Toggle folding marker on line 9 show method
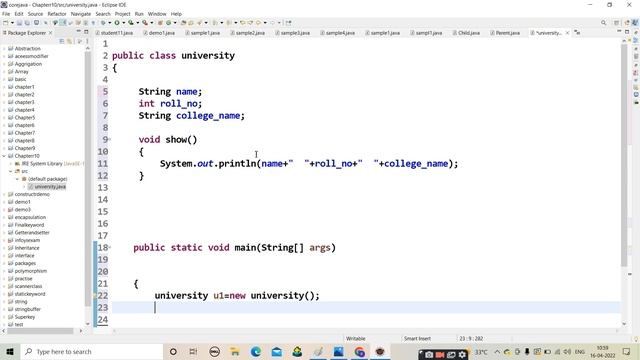 coord(109,140)
